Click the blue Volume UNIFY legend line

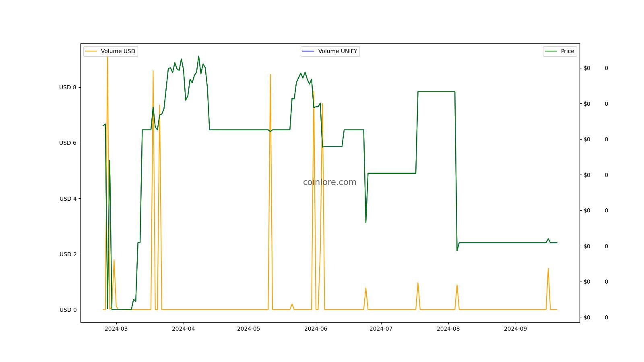[309, 51]
